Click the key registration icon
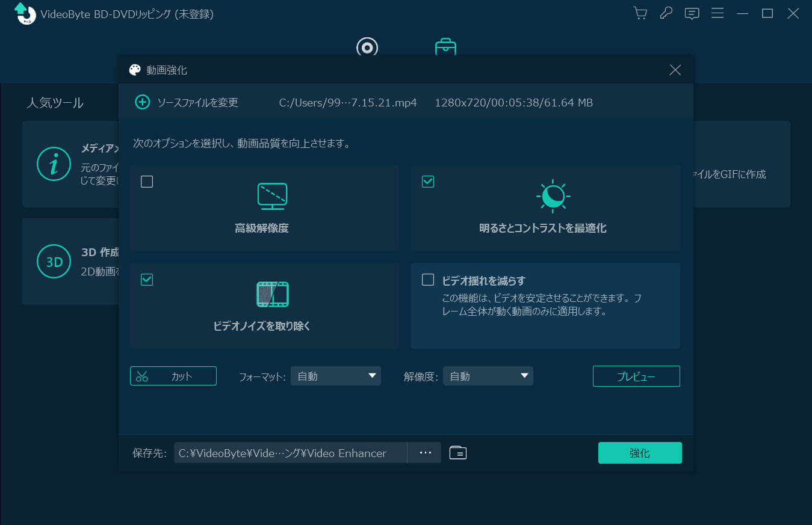 (666, 13)
